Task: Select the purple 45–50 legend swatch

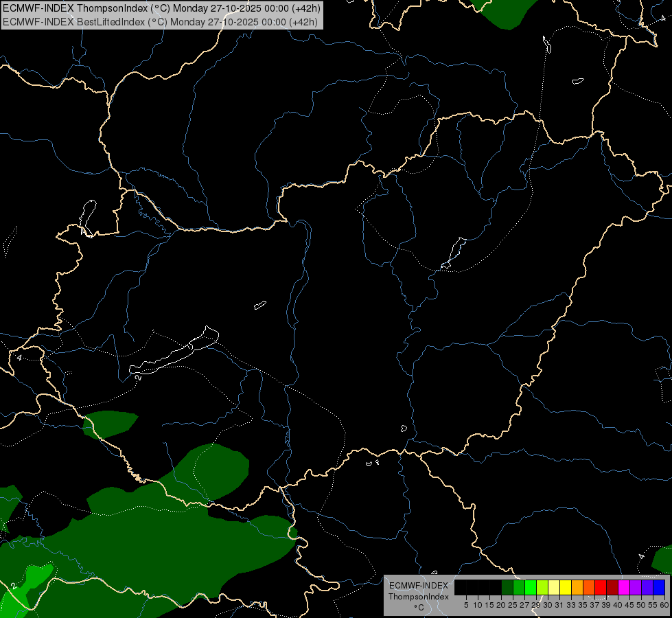Action: pos(636,587)
